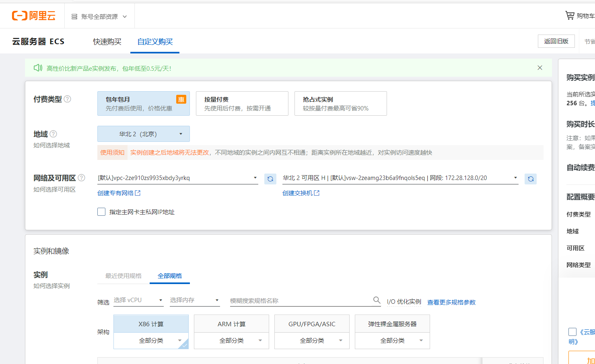Image resolution: width=595 pixels, height=364 pixels.
Task: Switch to 自定义购买 tab
Action: coord(155,42)
